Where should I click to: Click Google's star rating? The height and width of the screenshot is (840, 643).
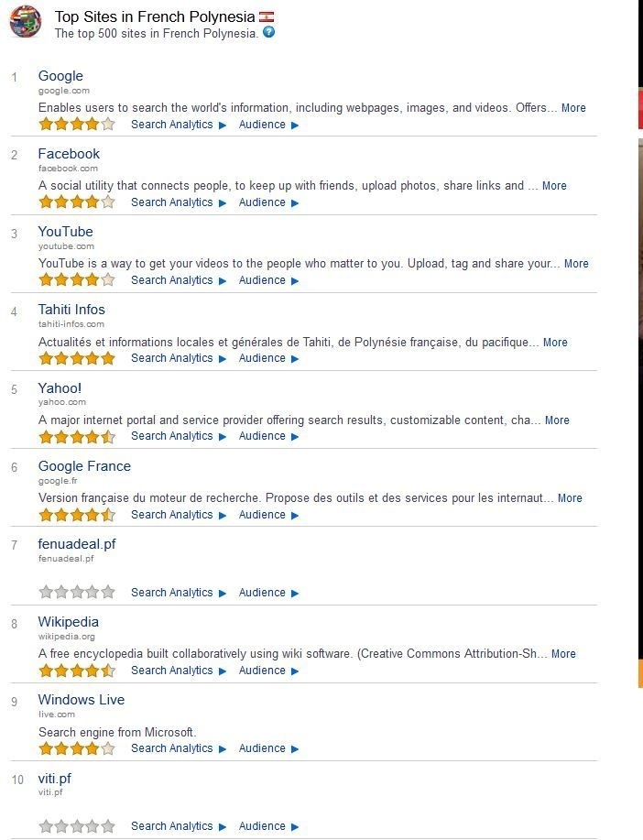[x=77, y=125]
